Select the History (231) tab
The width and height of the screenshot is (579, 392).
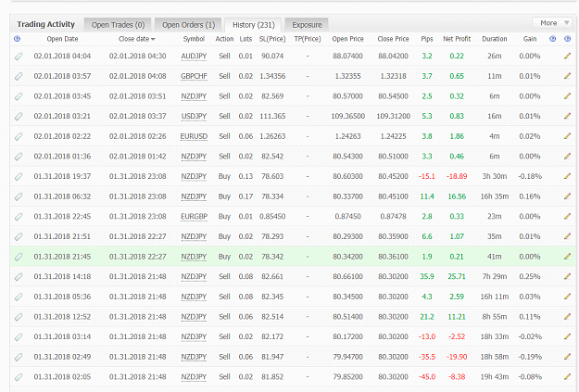[253, 25]
